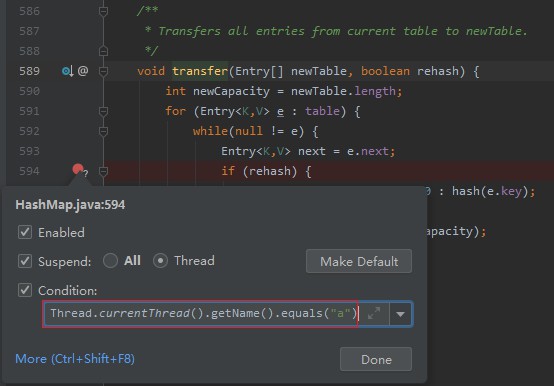Screen dimensions: 554x386
Task: Collapse the for loop fold at line 591
Action: [103, 112]
